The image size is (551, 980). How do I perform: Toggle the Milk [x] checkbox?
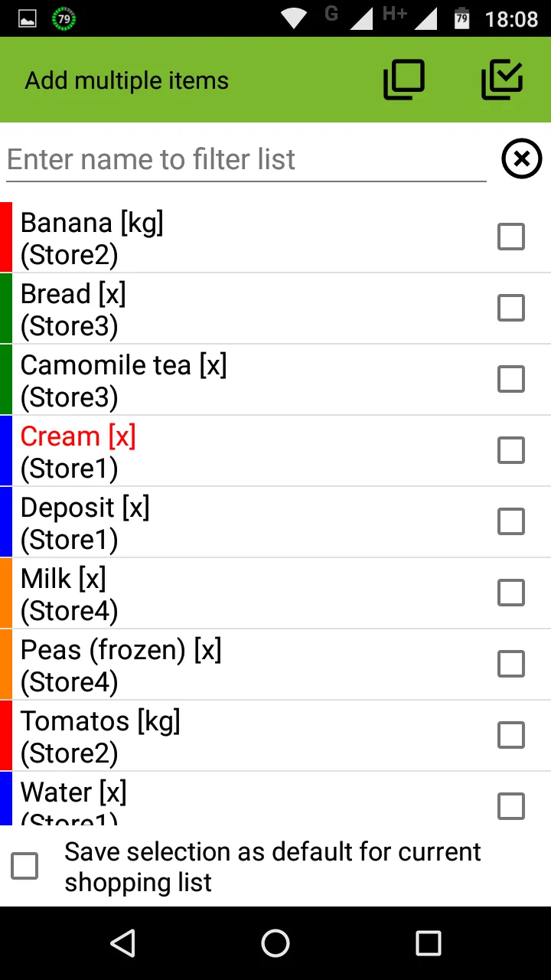click(x=511, y=593)
